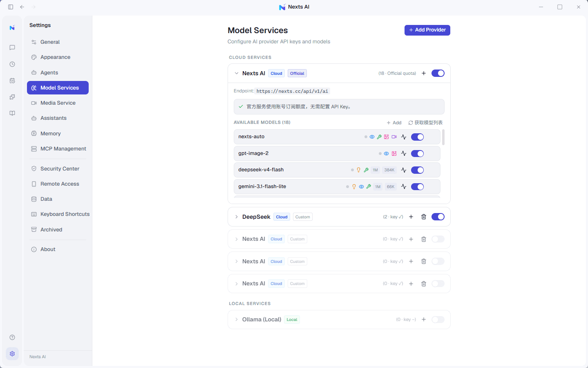The width and height of the screenshot is (588, 368).
Task: Open the scheduled tasks calendar icon
Action: (12, 81)
